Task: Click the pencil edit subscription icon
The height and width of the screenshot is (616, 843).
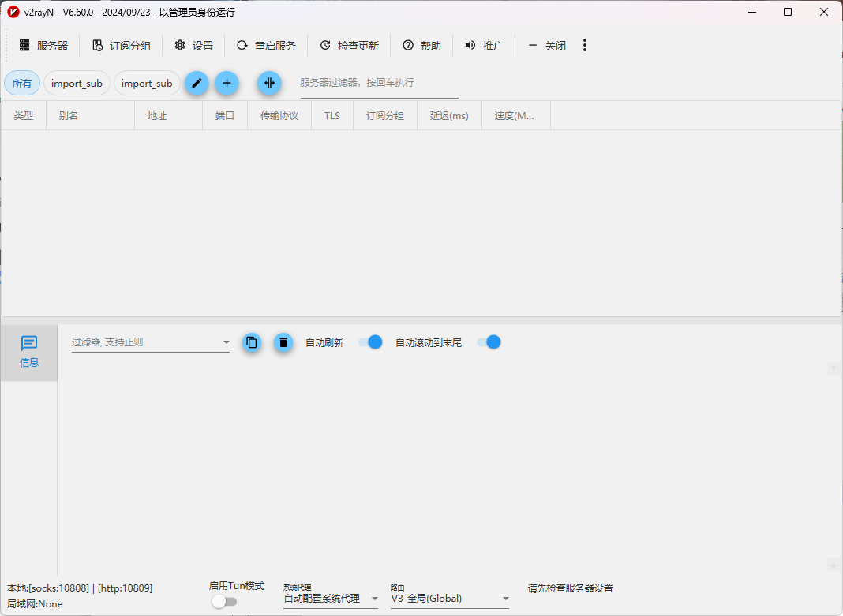Action: pos(197,83)
